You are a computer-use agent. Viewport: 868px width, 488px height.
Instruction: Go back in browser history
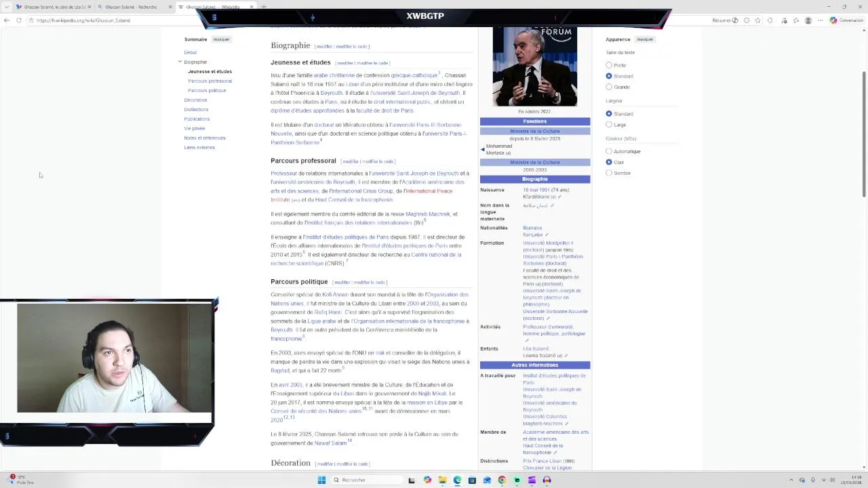coord(6,20)
